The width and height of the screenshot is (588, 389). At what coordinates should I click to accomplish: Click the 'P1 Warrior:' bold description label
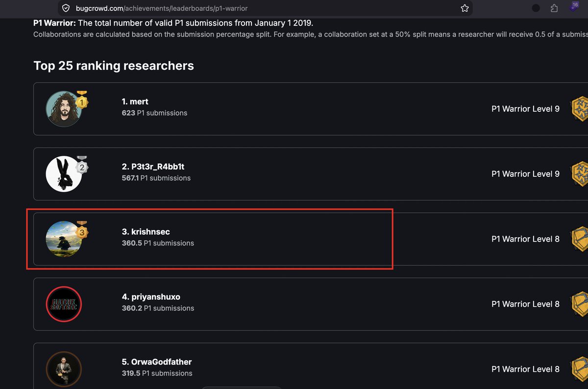click(x=54, y=23)
